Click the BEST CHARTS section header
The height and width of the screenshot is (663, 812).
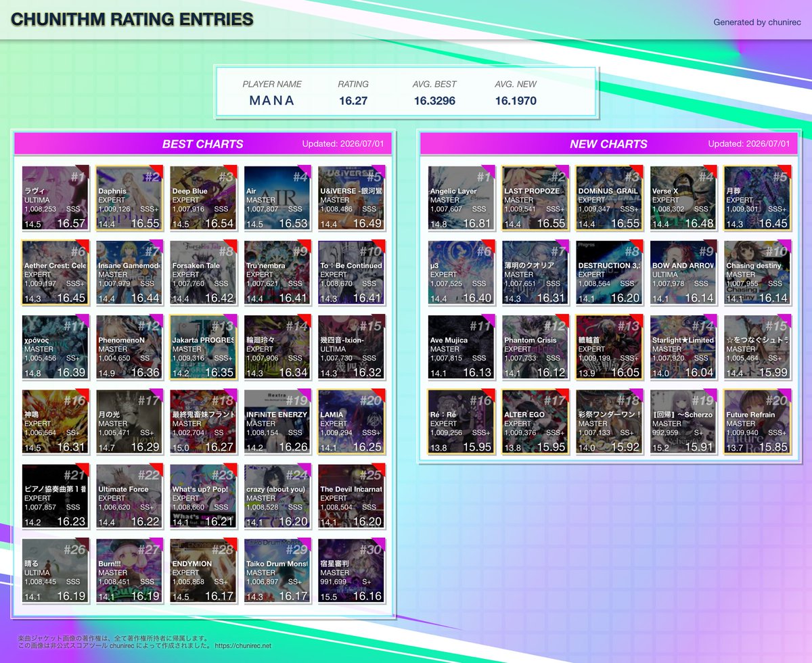pos(203,143)
